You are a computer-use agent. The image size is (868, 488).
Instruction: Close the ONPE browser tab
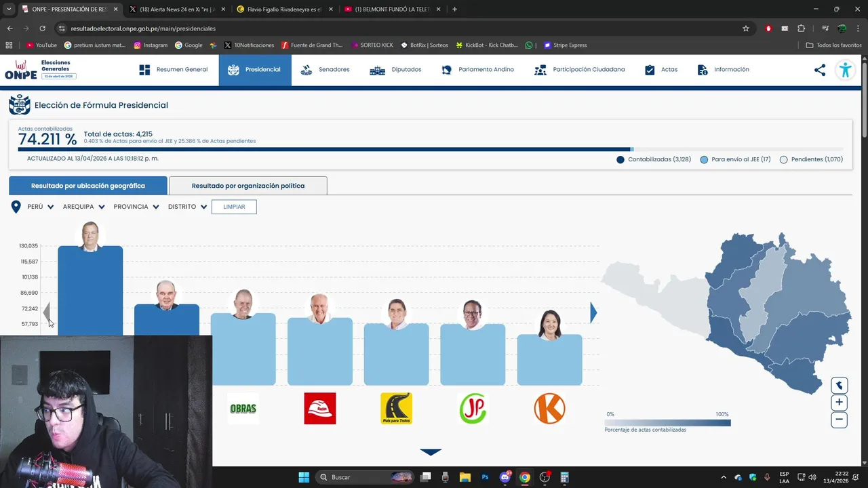tap(115, 9)
